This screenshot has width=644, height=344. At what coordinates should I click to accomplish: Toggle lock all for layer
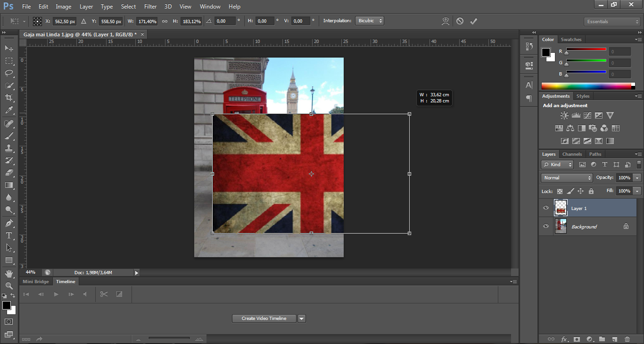(x=591, y=191)
